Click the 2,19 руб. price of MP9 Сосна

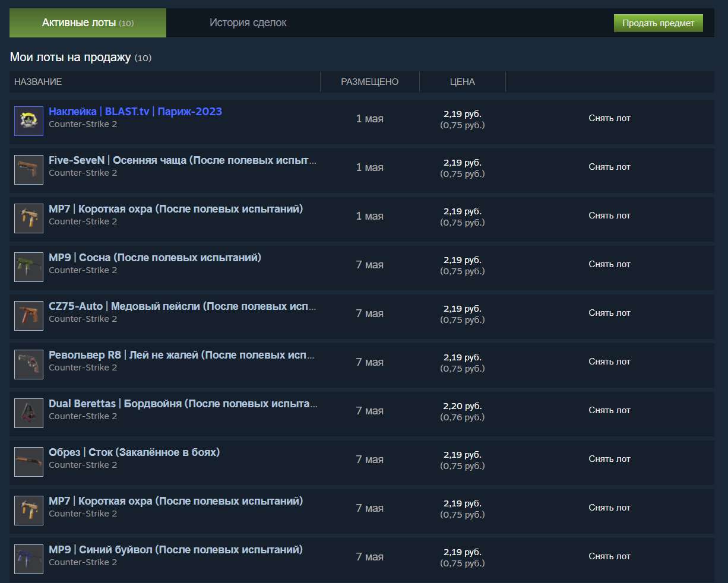(x=463, y=260)
